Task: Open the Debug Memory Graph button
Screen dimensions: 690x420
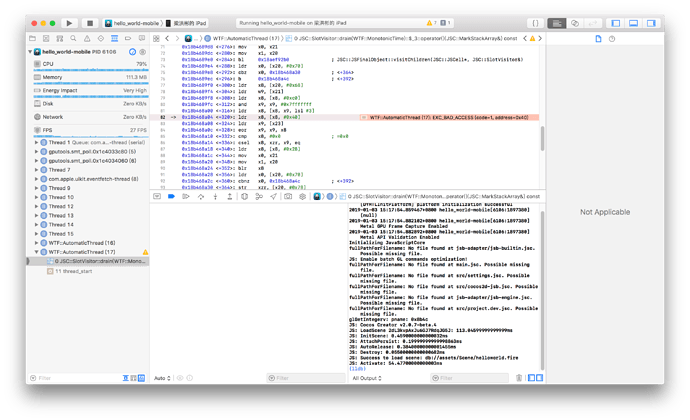Action: 259,196
